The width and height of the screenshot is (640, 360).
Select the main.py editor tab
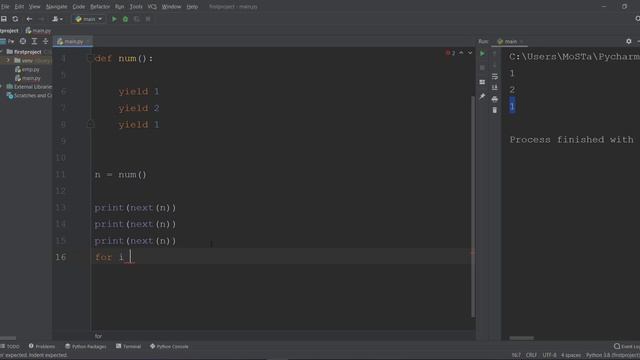click(73, 41)
